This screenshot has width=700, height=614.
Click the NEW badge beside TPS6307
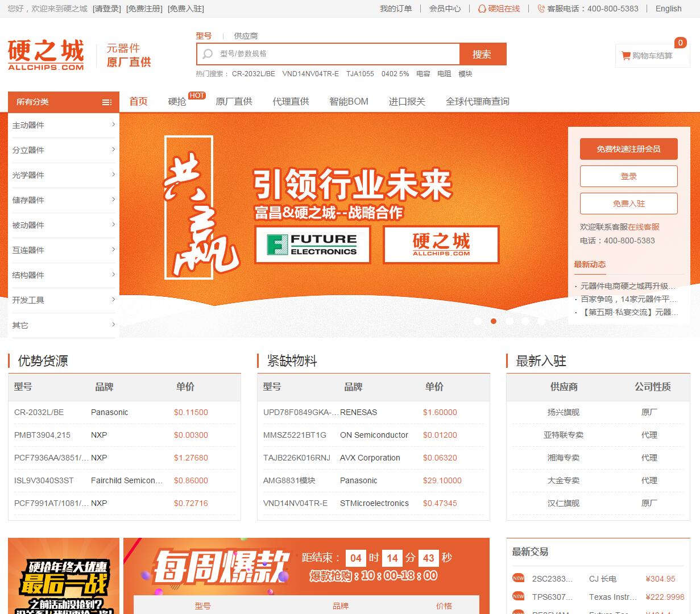(x=518, y=596)
